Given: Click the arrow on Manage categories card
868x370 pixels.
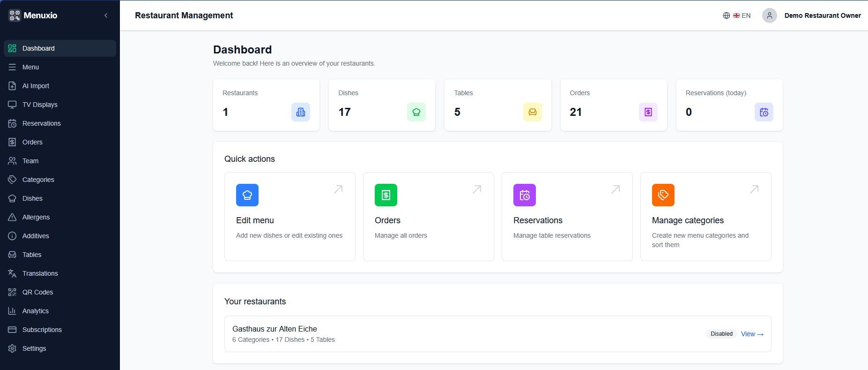Looking at the screenshot, I should [754, 189].
